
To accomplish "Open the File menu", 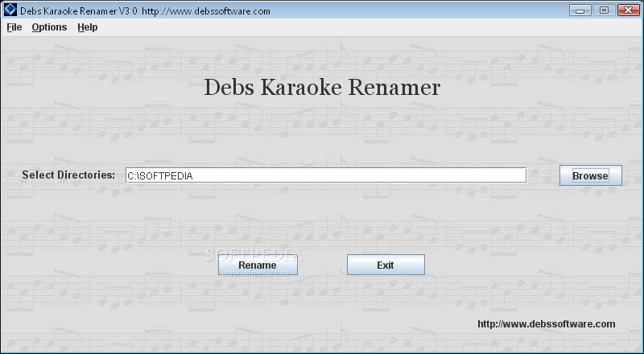I will pos(14,27).
